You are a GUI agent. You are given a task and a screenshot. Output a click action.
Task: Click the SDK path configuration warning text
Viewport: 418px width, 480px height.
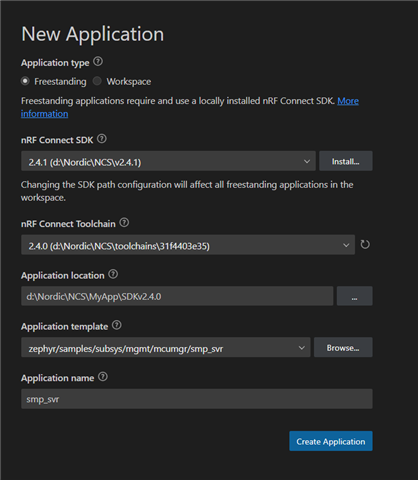187,191
